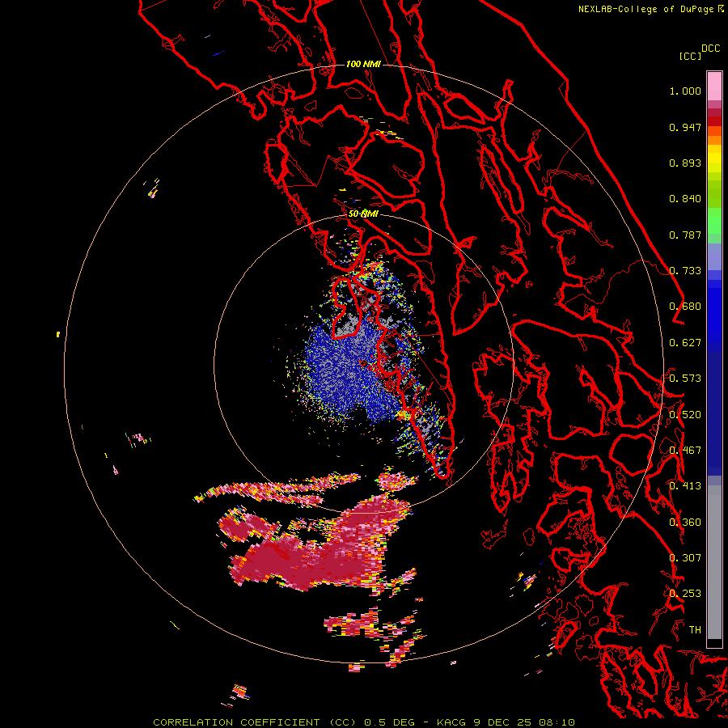The image size is (728, 728).
Task: Click the 0.893 color scale value
Action: [685, 163]
